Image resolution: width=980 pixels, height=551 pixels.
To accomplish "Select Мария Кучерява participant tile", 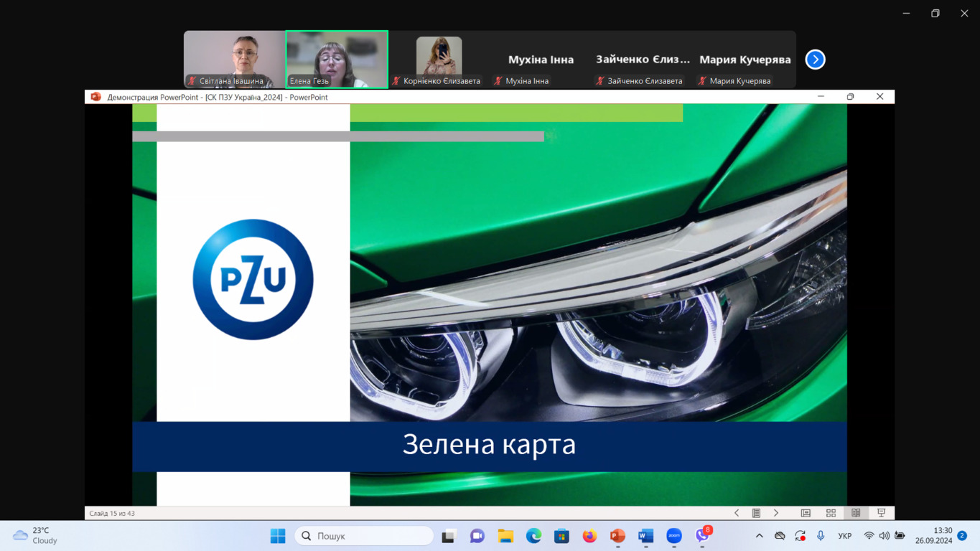I will (745, 60).
